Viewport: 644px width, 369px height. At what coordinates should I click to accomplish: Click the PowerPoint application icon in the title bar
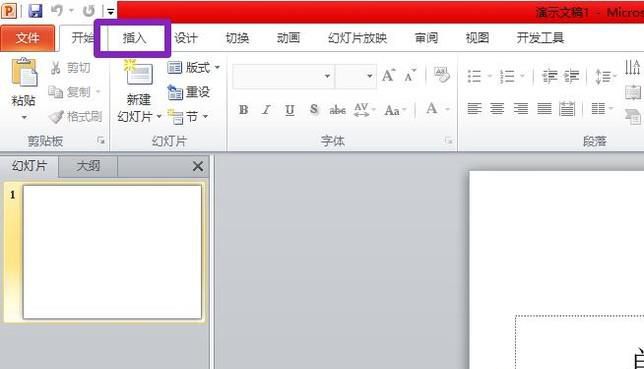[x=9, y=10]
